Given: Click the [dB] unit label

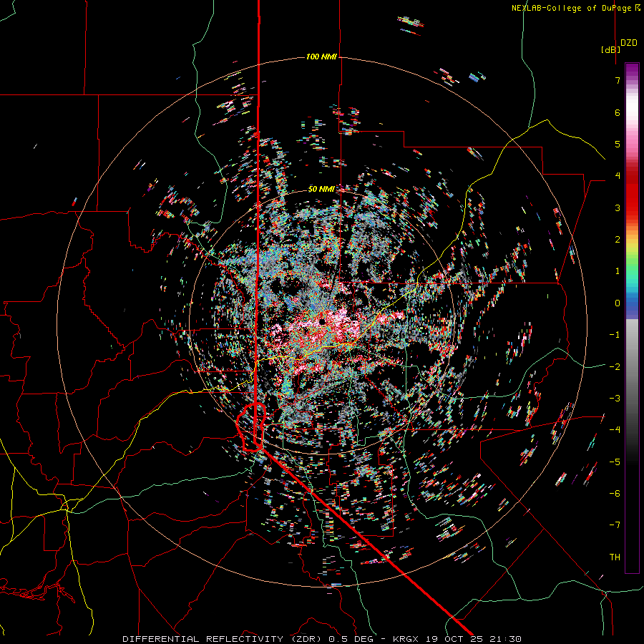Looking at the screenshot, I should (x=610, y=49).
